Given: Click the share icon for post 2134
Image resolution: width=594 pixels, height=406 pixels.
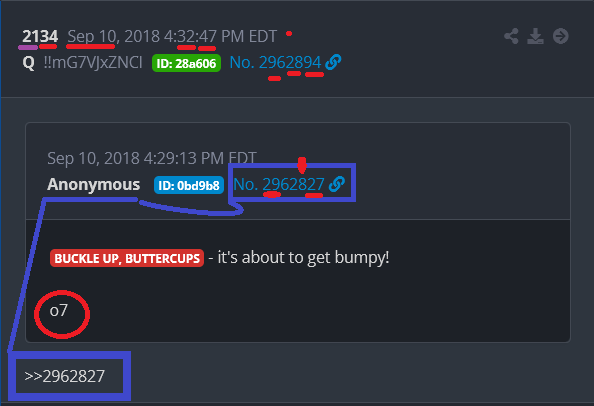Looking at the screenshot, I should click(x=511, y=36).
